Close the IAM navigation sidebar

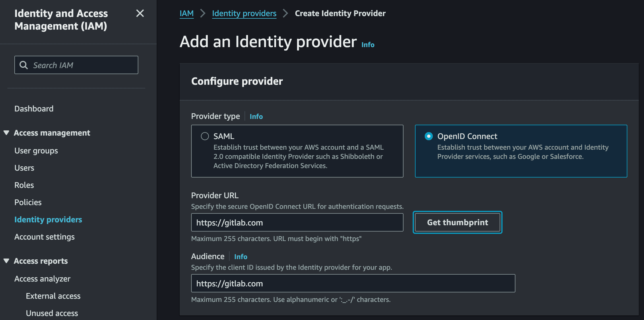140,13
